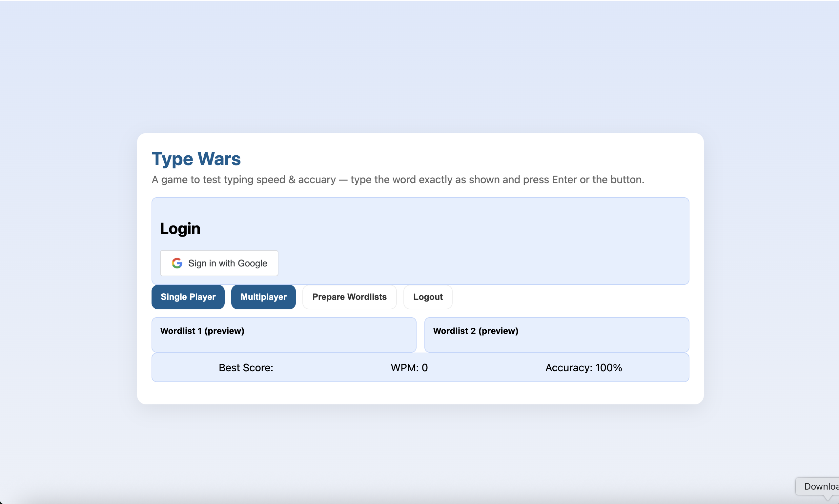The width and height of the screenshot is (839, 504).
Task: Select the Login section title
Action: 180,228
